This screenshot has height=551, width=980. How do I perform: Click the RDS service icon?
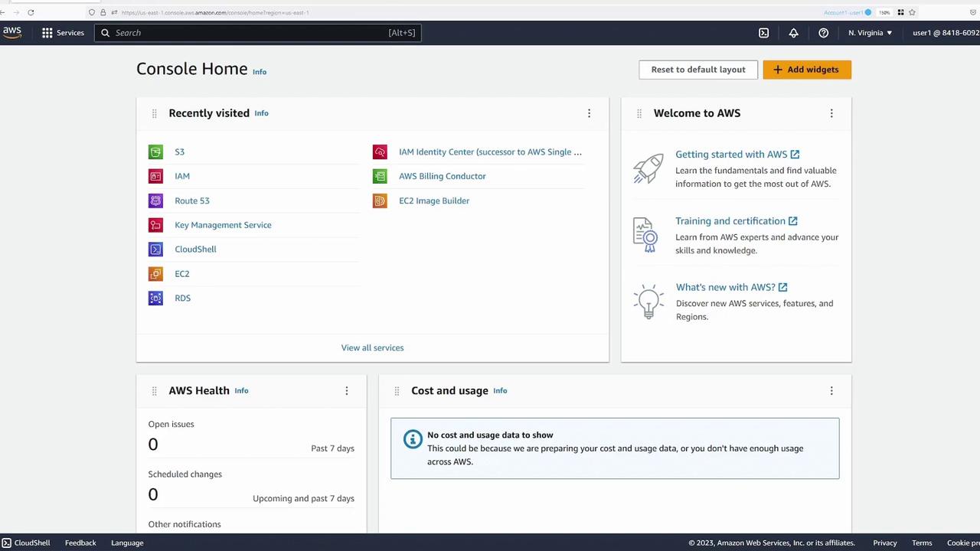point(155,298)
